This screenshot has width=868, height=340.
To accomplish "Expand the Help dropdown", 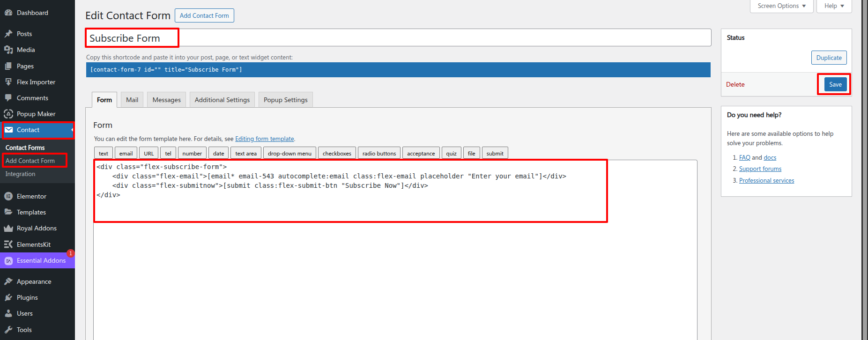I will [x=834, y=6].
